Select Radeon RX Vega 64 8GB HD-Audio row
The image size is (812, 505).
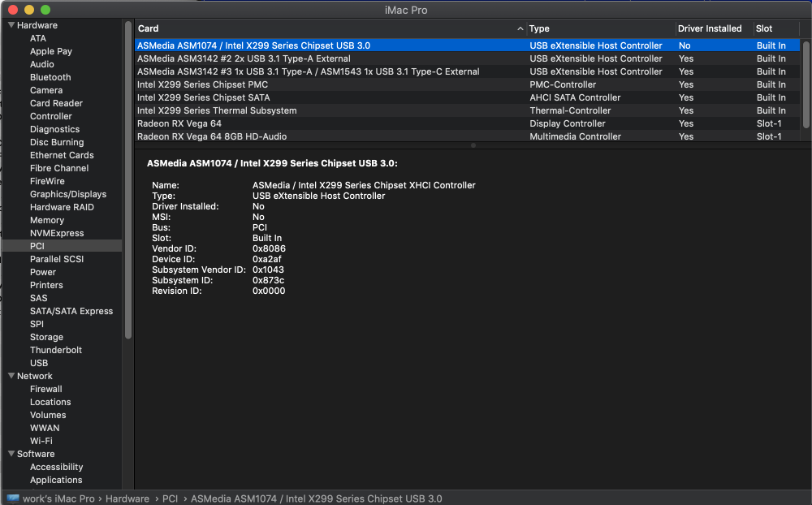[x=467, y=136]
